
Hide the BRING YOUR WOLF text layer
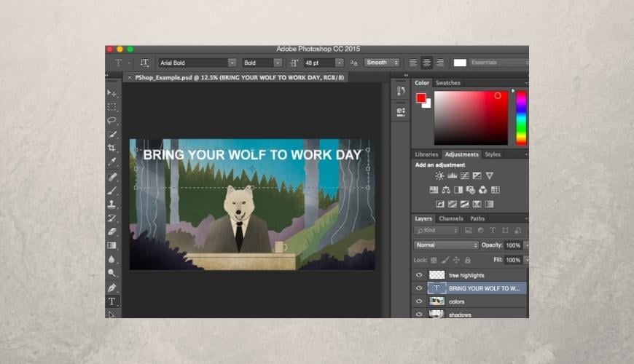click(419, 288)
